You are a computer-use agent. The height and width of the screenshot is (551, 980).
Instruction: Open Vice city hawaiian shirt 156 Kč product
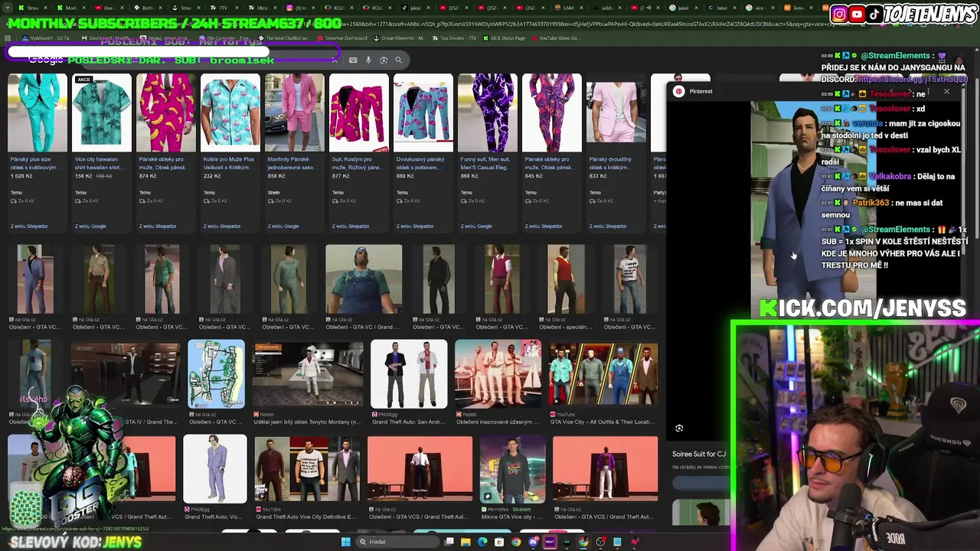click(102, 152)
